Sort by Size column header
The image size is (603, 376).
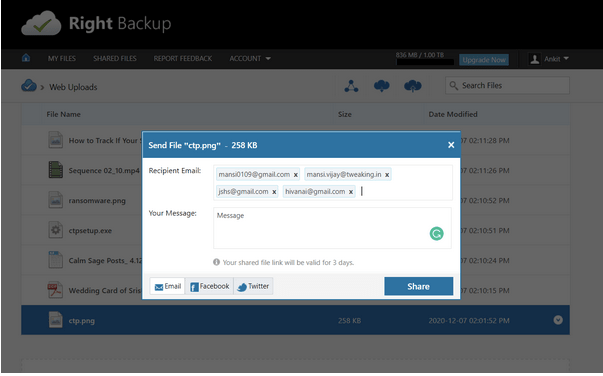(345, 114)
